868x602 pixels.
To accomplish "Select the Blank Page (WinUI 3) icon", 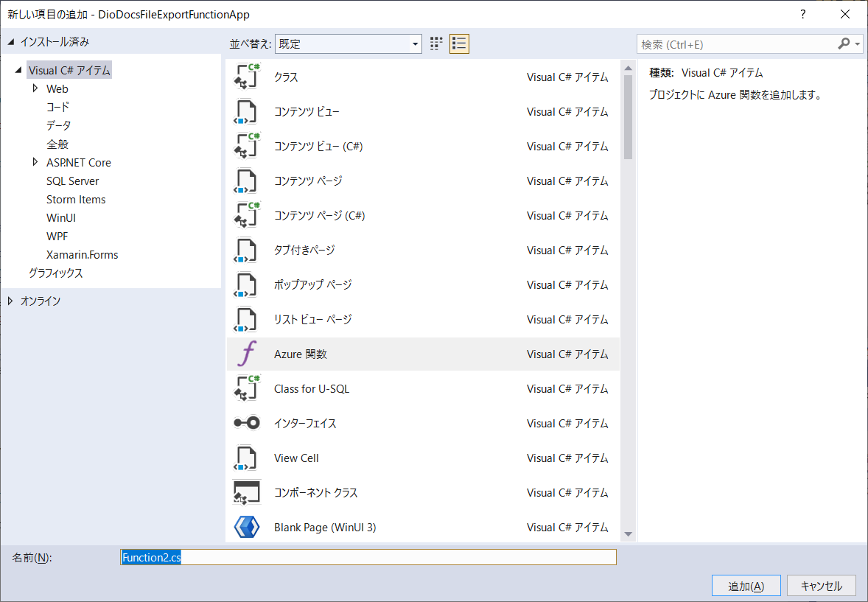I will coord(246,528).
